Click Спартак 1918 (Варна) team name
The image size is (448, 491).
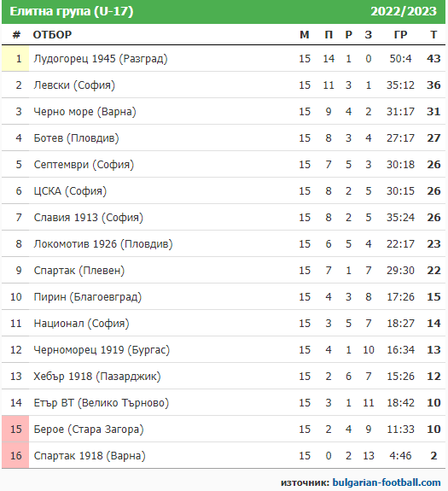[x=90, y=456]
